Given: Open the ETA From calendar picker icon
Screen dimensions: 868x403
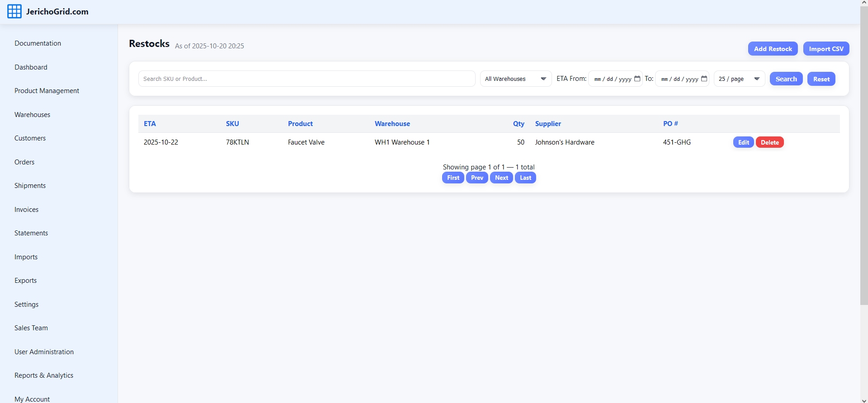Looking at the screenshot, I should pos(637,79).
